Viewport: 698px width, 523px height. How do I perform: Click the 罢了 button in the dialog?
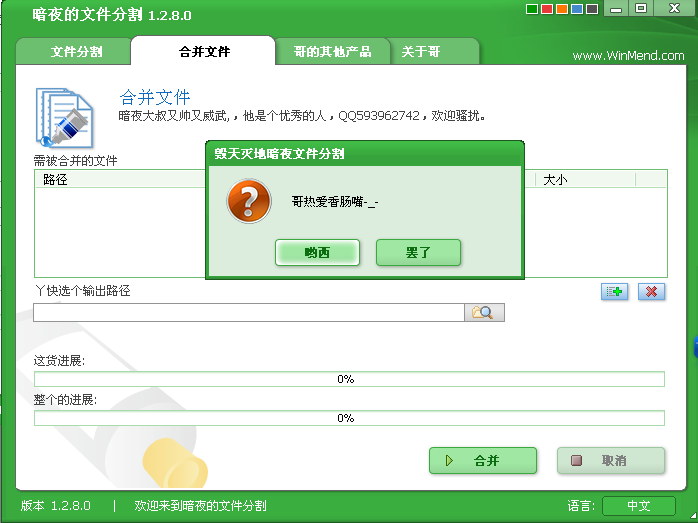click(418, 253)
